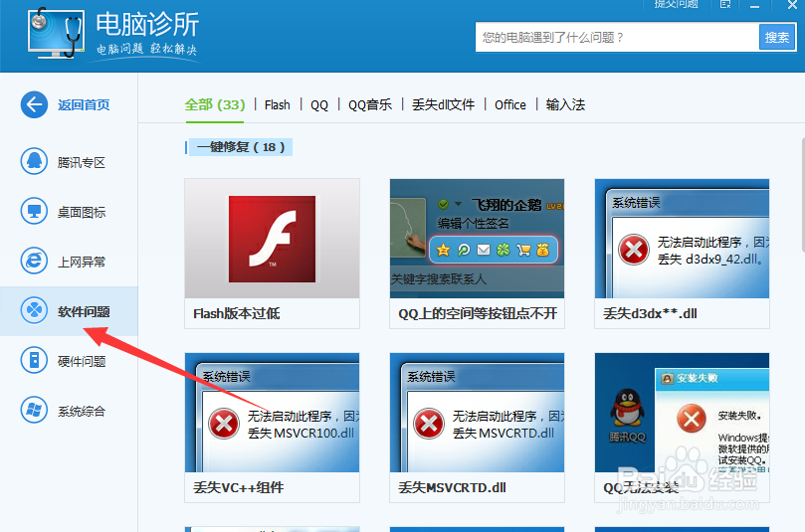Open the QQ音乐 tab
This screenshot has width=805, height=532.
point(370,105)
